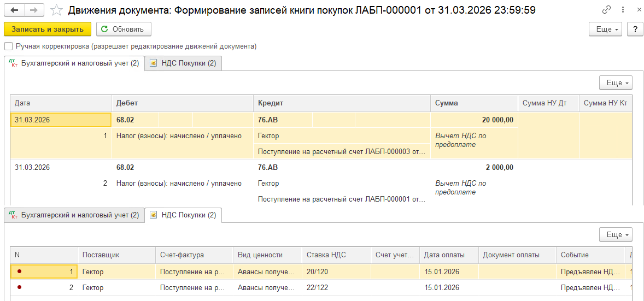Click the Поставщик column header
Image resolution: width=644 pixels, height=301 pixels.
pyautogui.click(x=116, y=255)
